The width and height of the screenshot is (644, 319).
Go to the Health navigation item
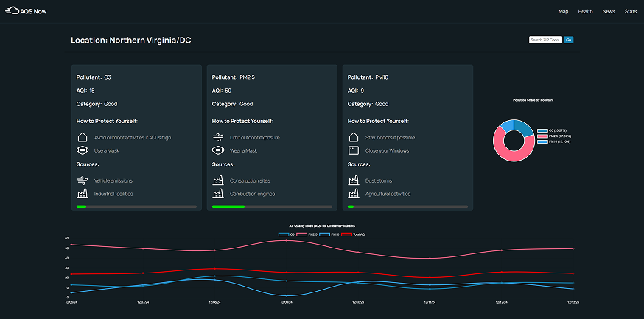[x=585, y=12]
